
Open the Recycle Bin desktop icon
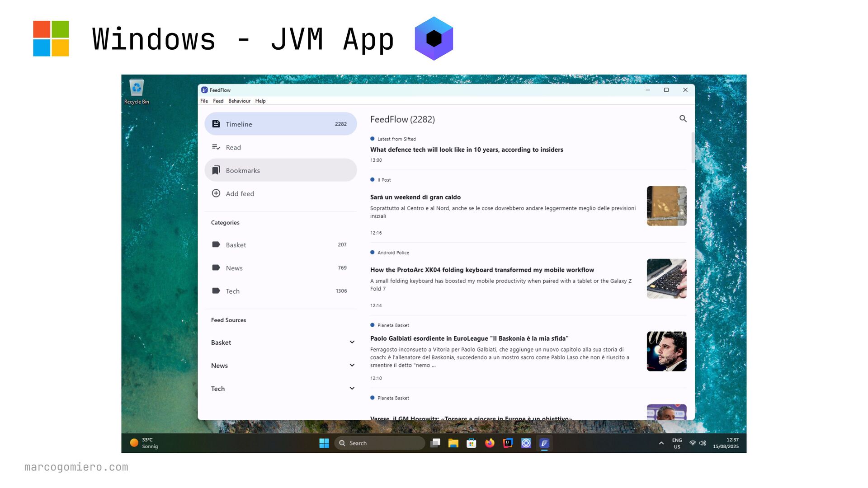[137, 92]
